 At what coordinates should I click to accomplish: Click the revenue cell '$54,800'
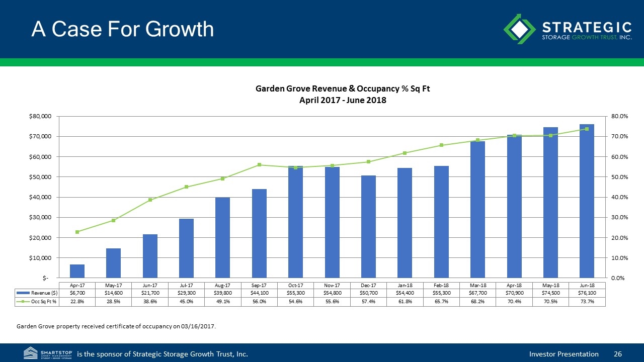pos(332,293)
